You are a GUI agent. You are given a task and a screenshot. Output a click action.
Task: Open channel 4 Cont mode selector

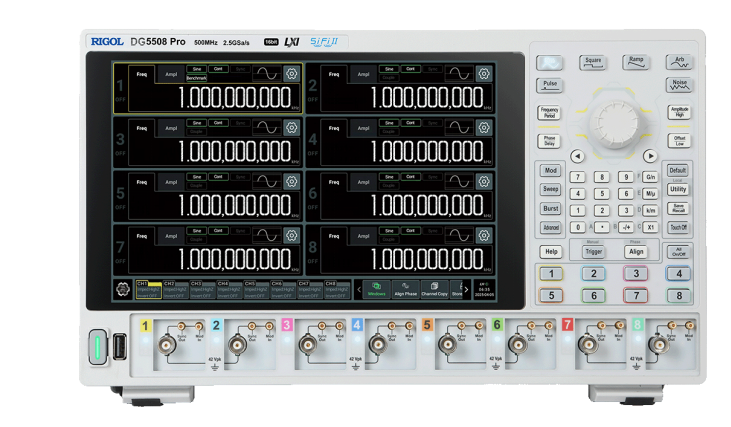coord(410,123)
